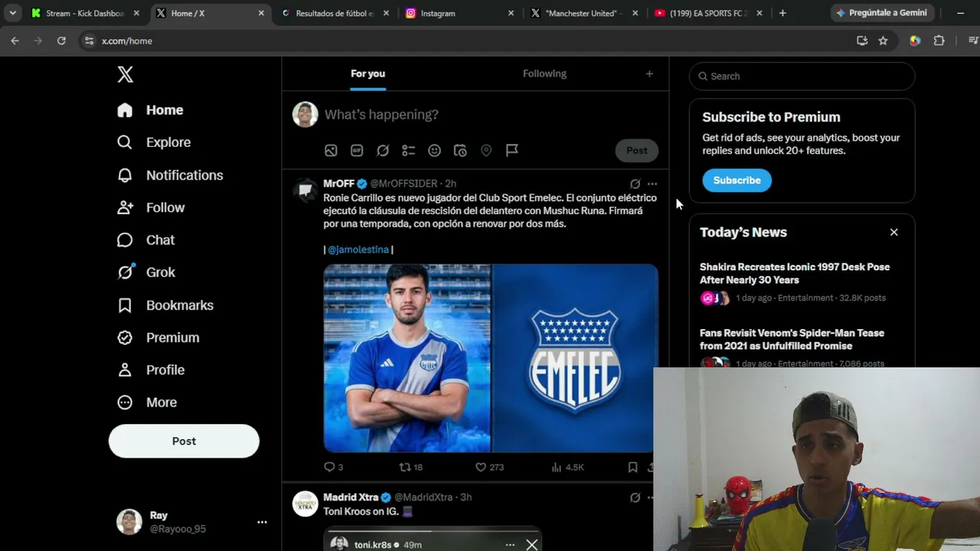Schedule the post with calendar icon
The image size is (980, 551).
click(x=460, y=151)
